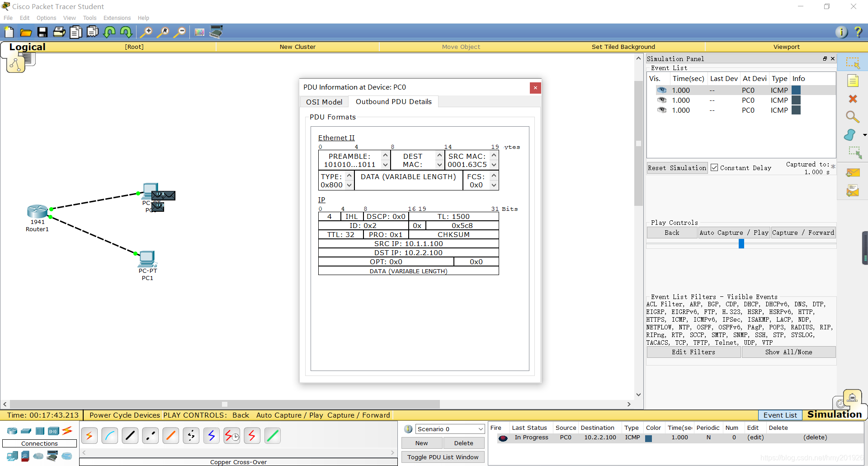
Task: Redo with the right green arrow
Action: click(x=126, y=32)
